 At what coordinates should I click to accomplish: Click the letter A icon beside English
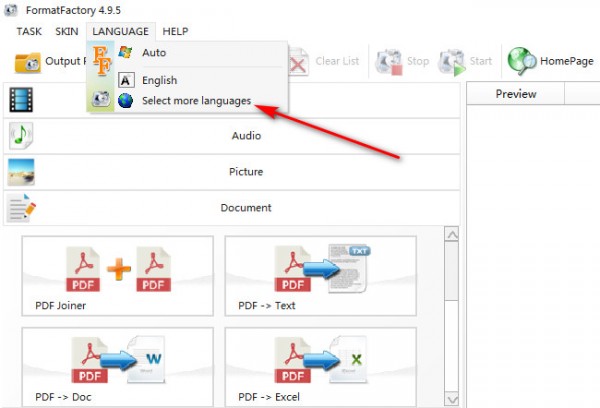[x=126, y=80]
